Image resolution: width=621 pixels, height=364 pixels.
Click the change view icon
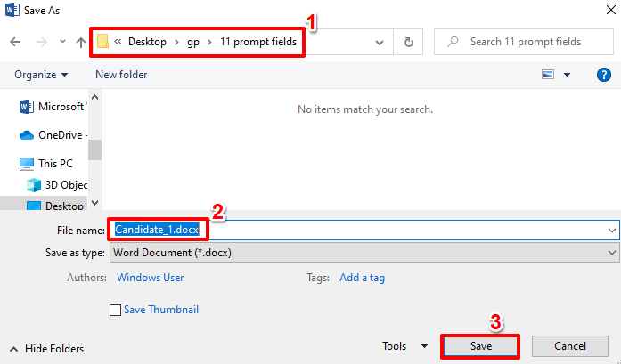[x=548, y=75]
